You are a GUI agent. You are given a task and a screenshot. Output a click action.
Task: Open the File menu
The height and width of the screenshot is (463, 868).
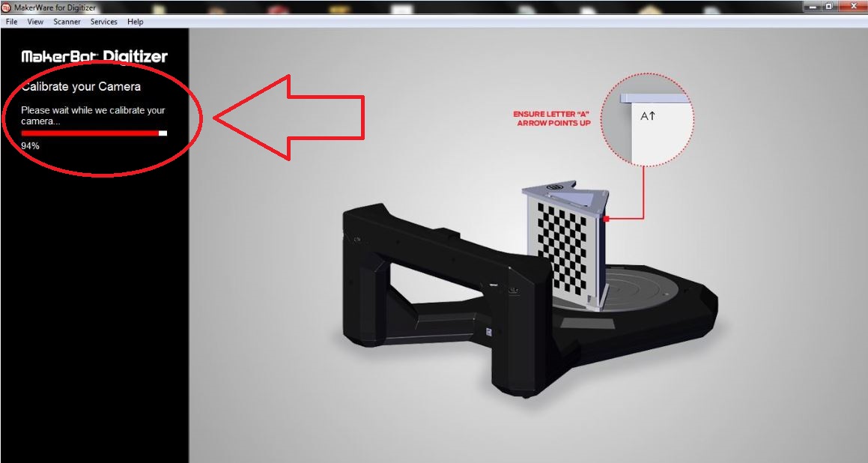tap(11, 22)
